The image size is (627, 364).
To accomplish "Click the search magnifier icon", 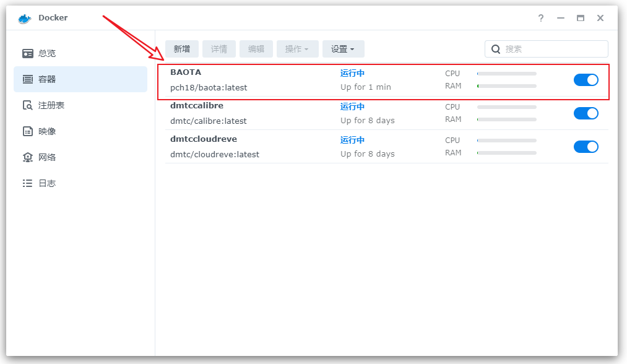I will (496, 49).
